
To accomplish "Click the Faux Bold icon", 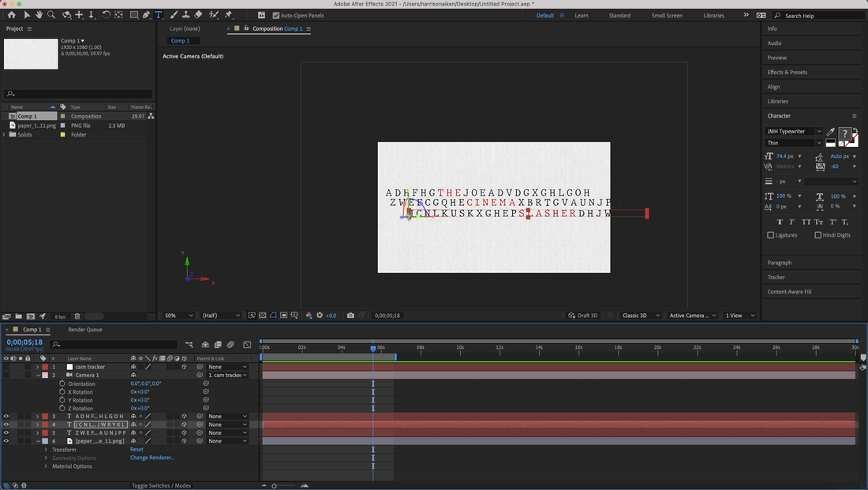I will 780,222.
